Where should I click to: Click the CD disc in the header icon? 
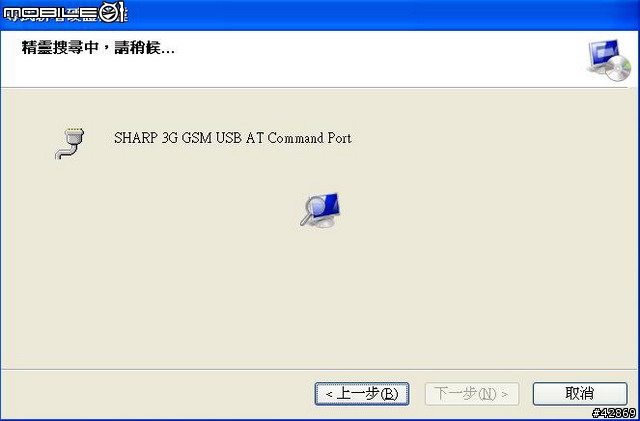pos(618,68)
